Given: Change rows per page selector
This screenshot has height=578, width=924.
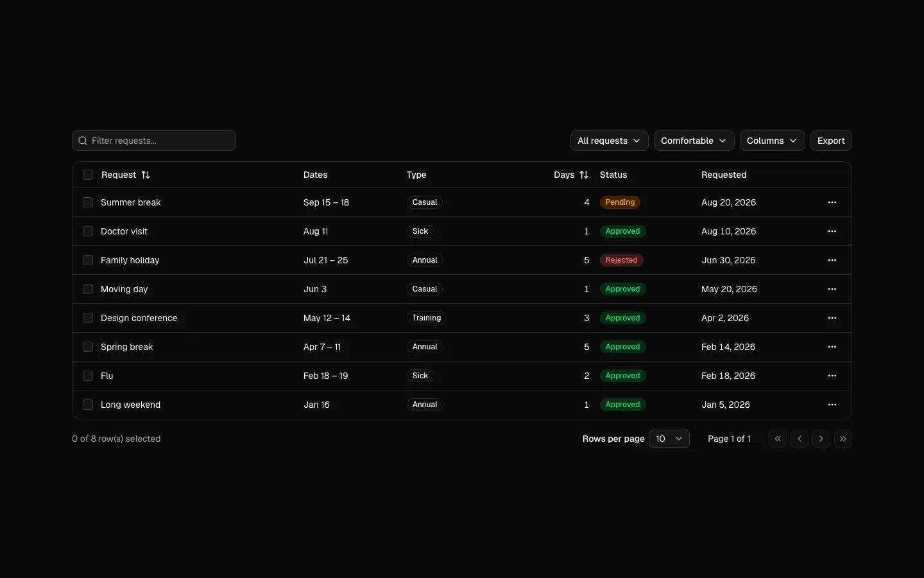Looking at the screenshot, I should point(669,439).
